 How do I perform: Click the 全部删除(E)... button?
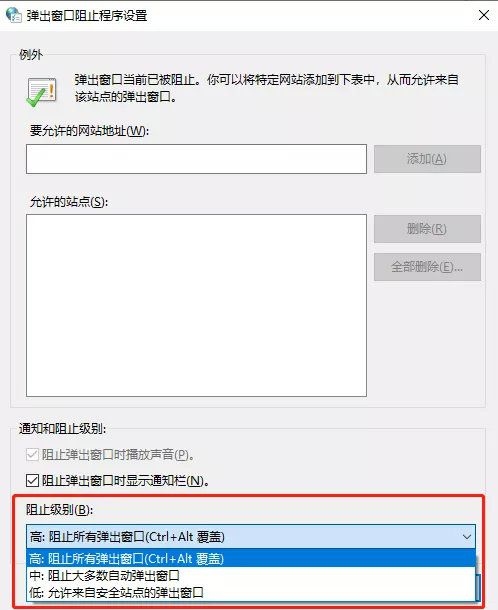click(x=427, y=267)
